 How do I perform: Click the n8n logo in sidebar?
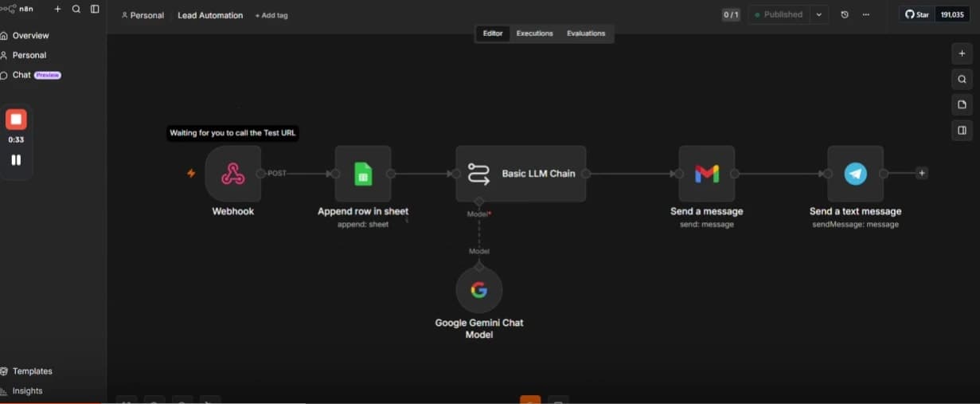tap(18, 9)
